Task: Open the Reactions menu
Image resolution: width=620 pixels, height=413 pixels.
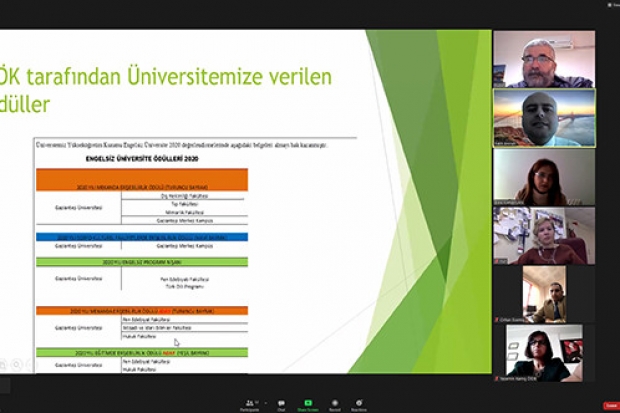Action: point(359,403)
